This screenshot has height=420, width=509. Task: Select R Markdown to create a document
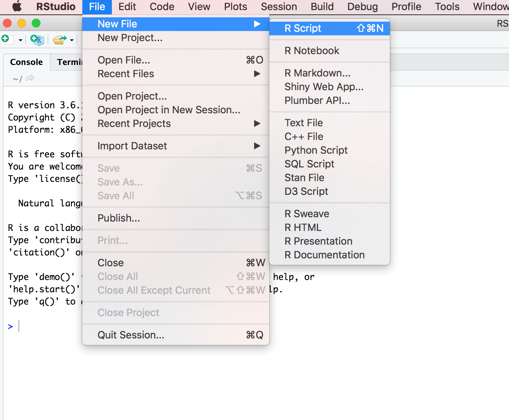(317, 73)
